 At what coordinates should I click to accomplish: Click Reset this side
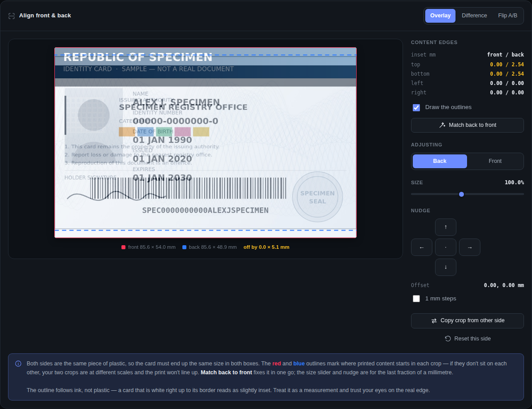[x=467, y=339]
